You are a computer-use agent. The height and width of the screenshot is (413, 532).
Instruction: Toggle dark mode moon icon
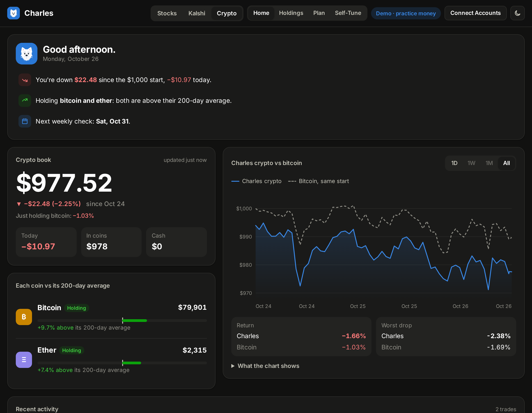click(517, 13)
